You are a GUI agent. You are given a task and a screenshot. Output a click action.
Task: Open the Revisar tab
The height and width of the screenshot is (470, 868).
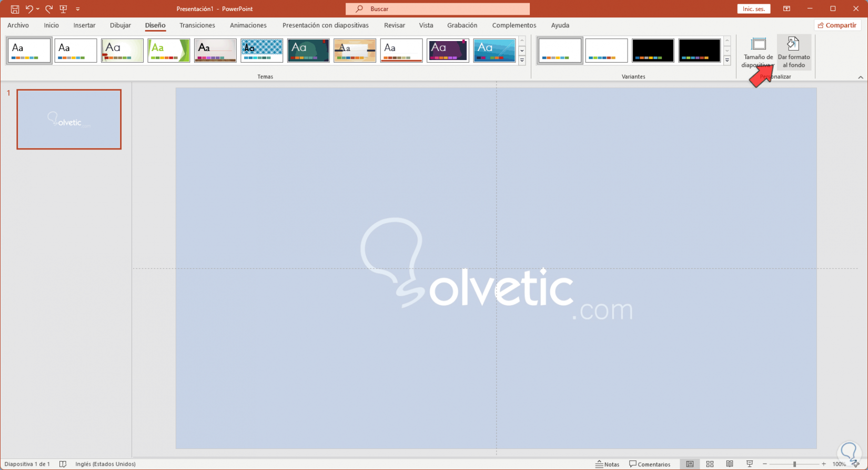click(395, 25)
